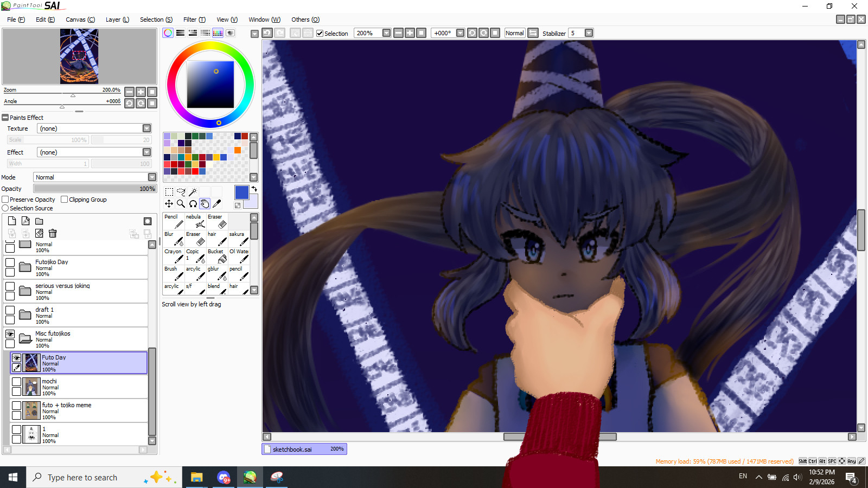868x488 pixels.
Task: Select the Move tool
Action: [169, 204]
